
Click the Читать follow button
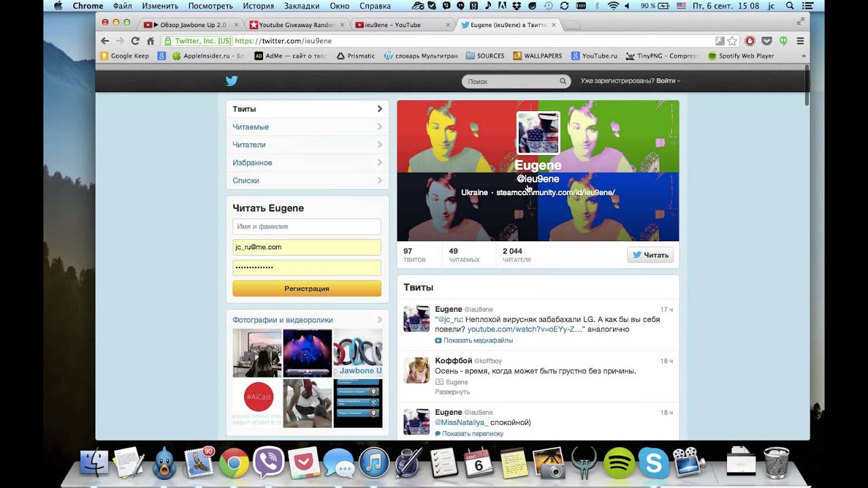point(650,255)
